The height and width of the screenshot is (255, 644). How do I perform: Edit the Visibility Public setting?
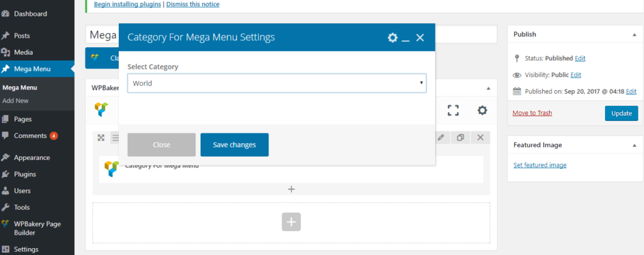pos(575,74)
